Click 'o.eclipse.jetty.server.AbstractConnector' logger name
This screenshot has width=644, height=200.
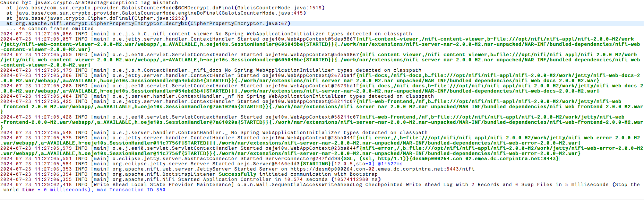coord(174,158)
